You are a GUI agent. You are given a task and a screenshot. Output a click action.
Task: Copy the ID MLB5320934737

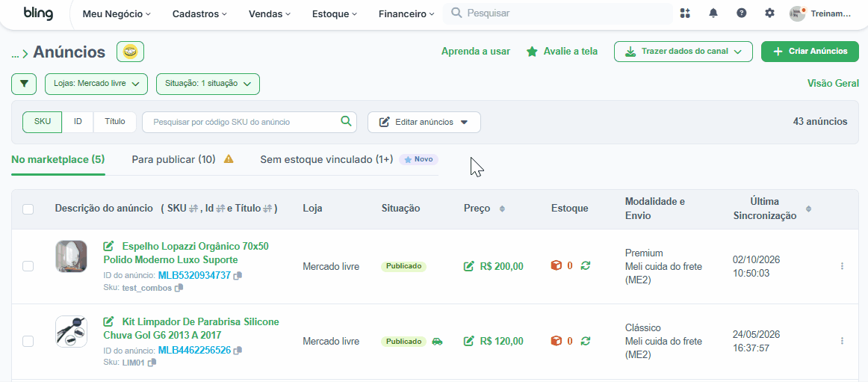pos(238,276)
